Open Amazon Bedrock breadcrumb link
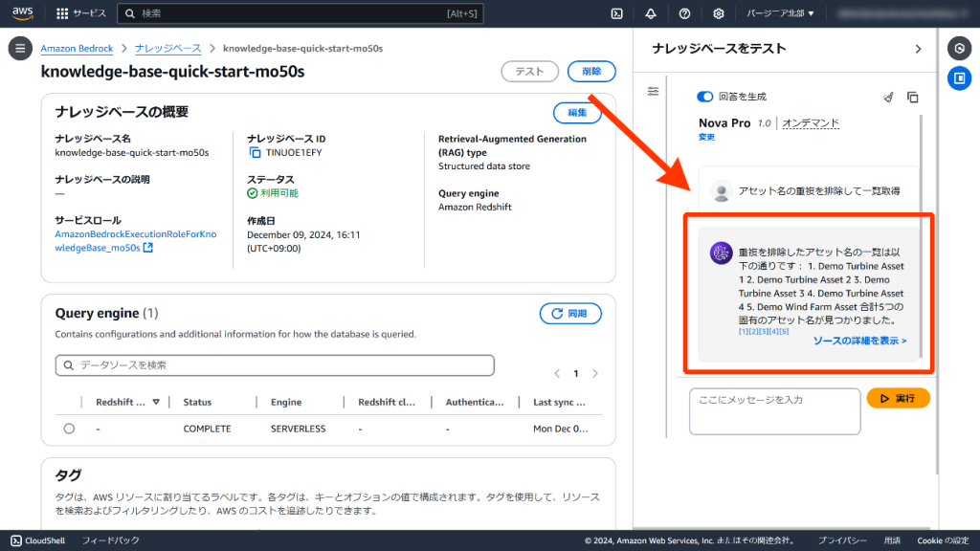Image resolution: width=980 pixels, height=551 pixels. click(x=77, y=48)
